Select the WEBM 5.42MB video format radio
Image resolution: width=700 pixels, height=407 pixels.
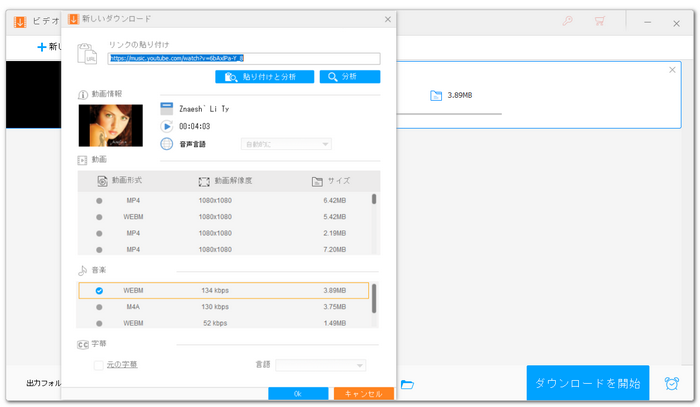click(x=99, y=216)
